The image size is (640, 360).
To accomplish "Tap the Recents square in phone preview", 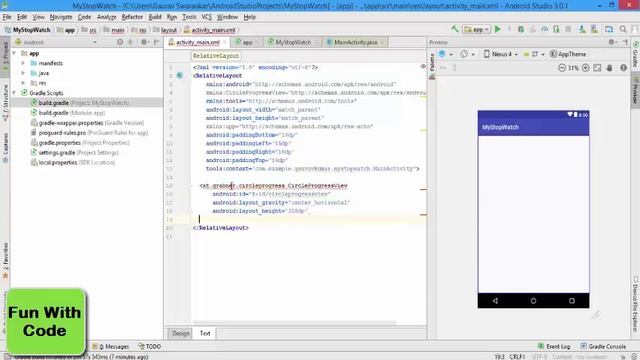I will click(572, 301).
